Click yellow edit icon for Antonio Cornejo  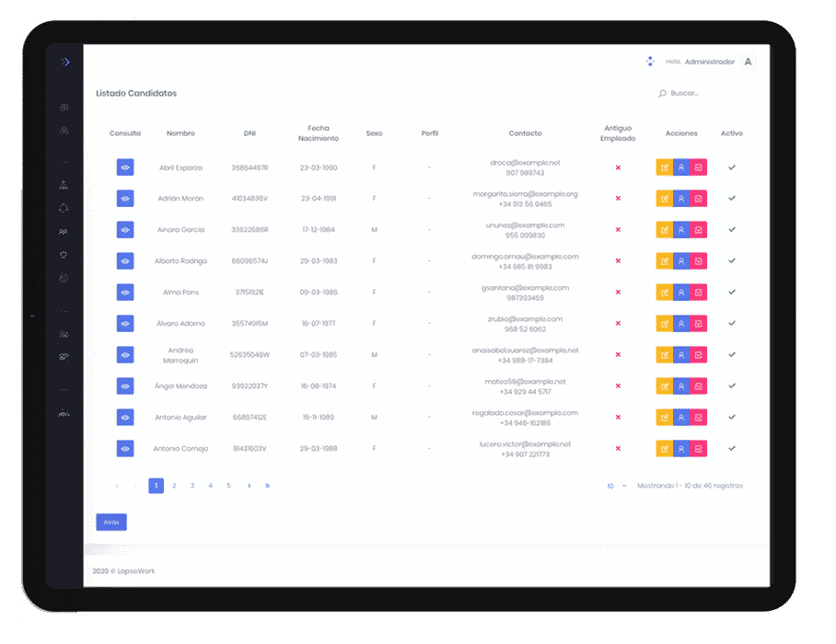pyautogui.click(x=664, y=449)
